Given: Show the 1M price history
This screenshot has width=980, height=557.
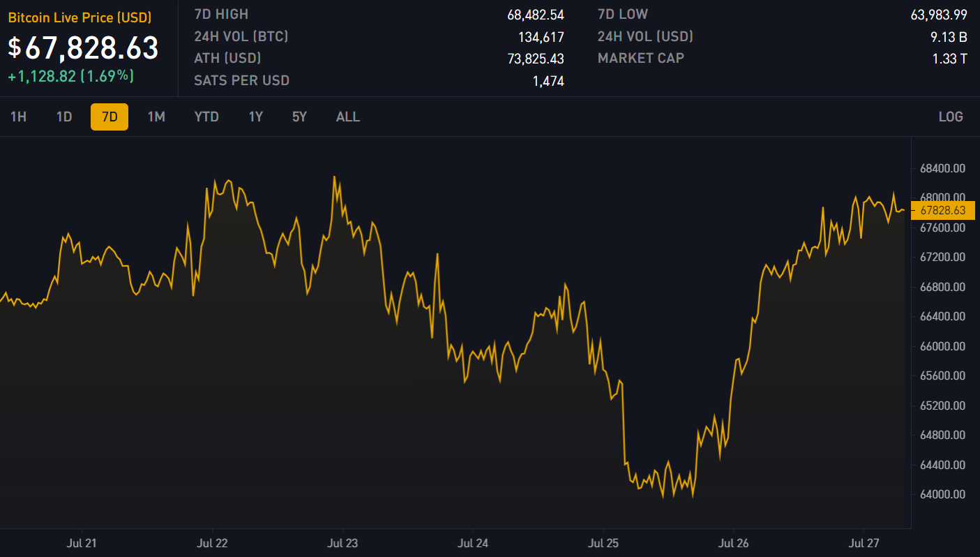Looking at the screenshot, I should click(x=156, y=117).
